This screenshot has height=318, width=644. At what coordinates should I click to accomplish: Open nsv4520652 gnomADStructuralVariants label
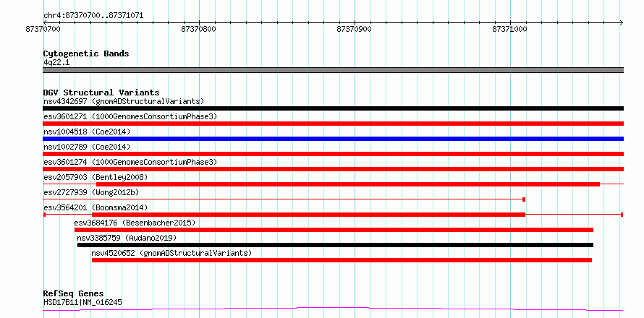[171, 253]
